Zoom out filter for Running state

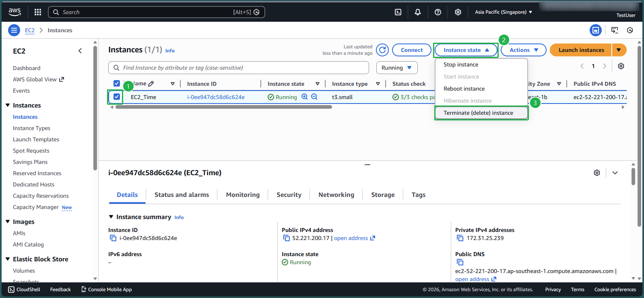(x=314, y=97)
